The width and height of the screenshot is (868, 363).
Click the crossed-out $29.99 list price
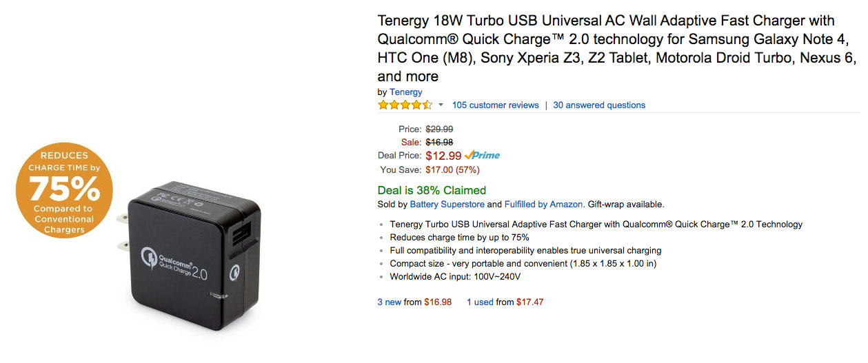tap(439, 129)
